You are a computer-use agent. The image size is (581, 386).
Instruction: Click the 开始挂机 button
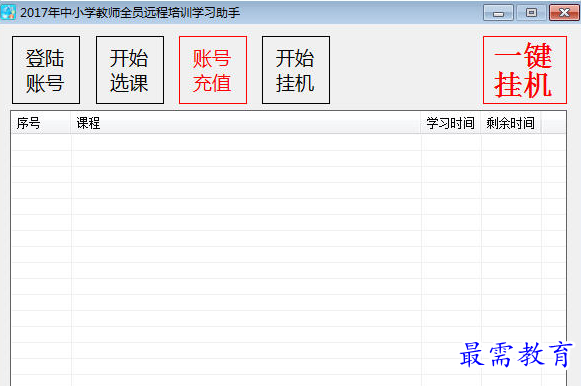(296, 70)
